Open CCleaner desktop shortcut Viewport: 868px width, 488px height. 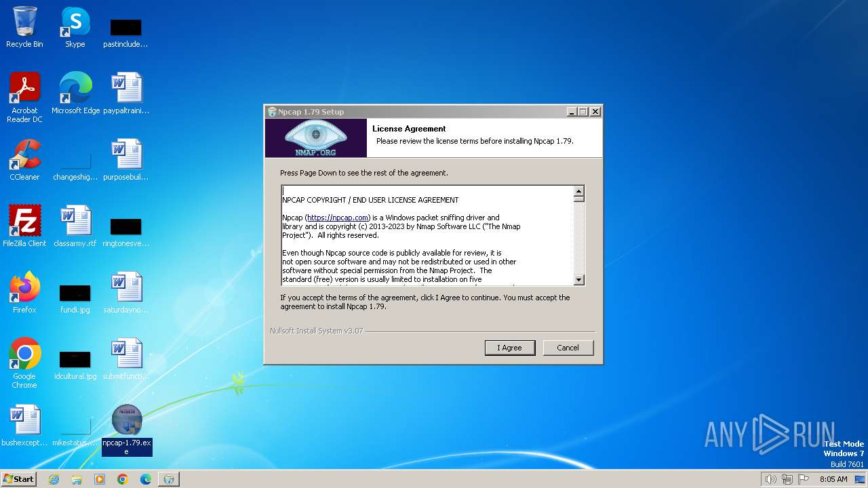[x=24, y=160]
